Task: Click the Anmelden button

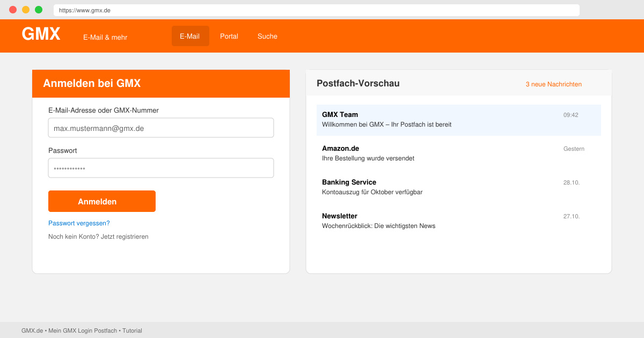Action: pyautogui.click(x=102, y=201)
